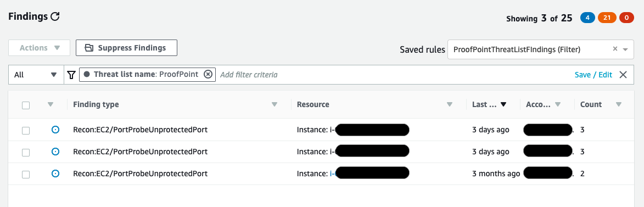
Task: Sort by the Finding type column arrow
Action: (275, 105)
